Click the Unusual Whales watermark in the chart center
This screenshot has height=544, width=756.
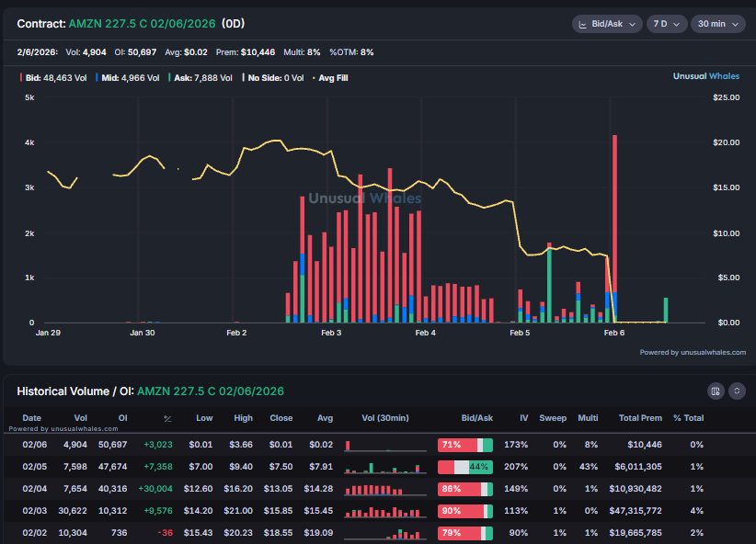pyautogui.click(x=365, y=198)
